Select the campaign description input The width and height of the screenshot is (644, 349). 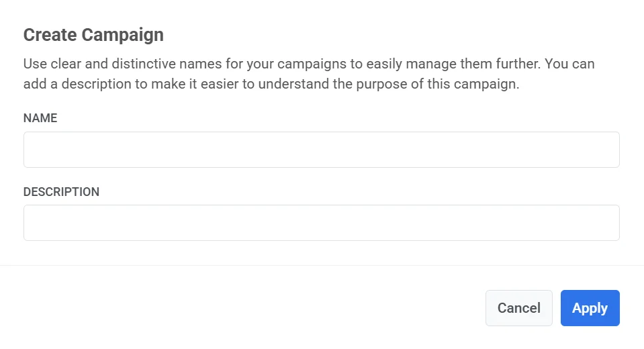pyautogui.click(x=321, y=223)
